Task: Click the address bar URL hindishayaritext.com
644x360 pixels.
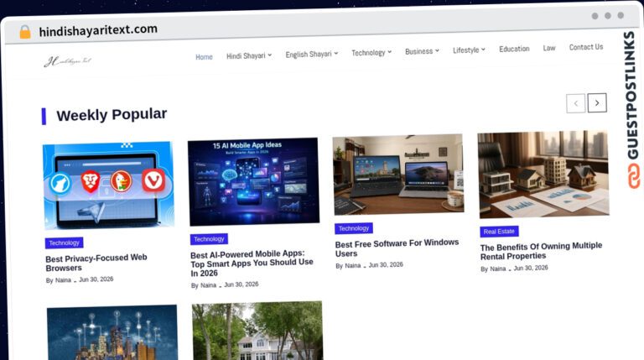Action: point(98,30)
